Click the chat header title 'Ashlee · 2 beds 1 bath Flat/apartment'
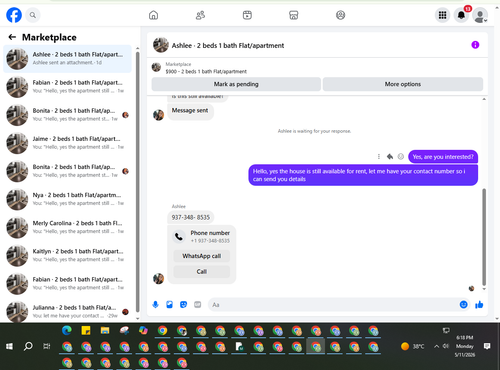This screenshot has width=500, height=370. click(228, 45)
